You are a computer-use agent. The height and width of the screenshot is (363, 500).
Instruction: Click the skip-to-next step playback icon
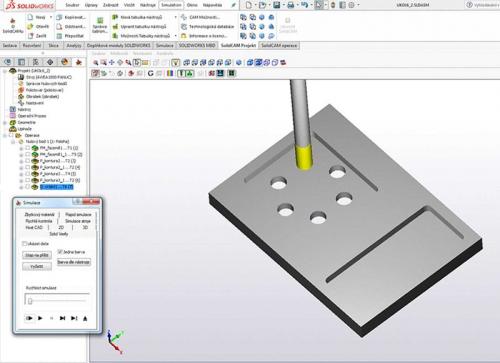62,318
